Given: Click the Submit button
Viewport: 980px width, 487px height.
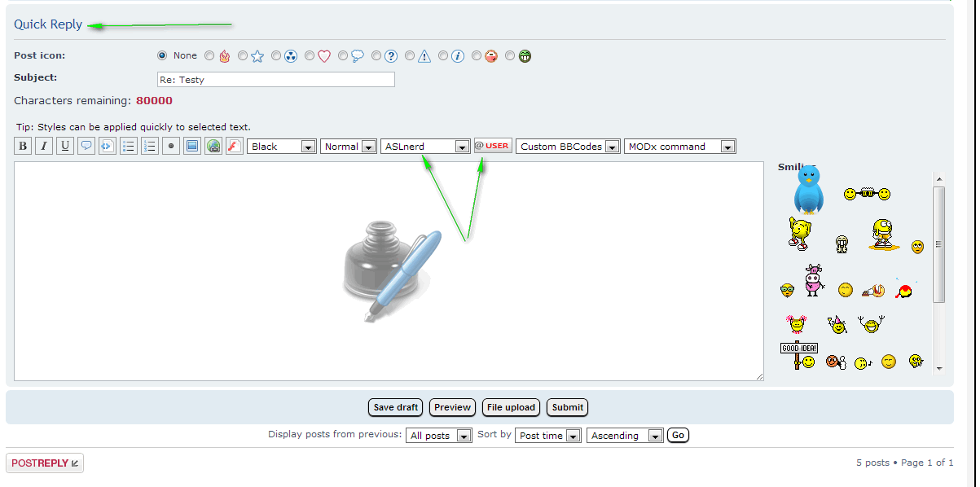Looking at the screenshot, I should 567,407.
